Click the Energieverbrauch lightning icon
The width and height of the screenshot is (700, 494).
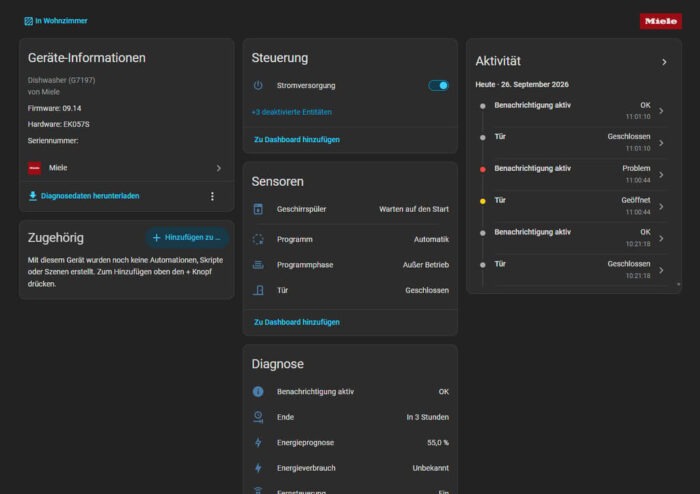(258, 468)
